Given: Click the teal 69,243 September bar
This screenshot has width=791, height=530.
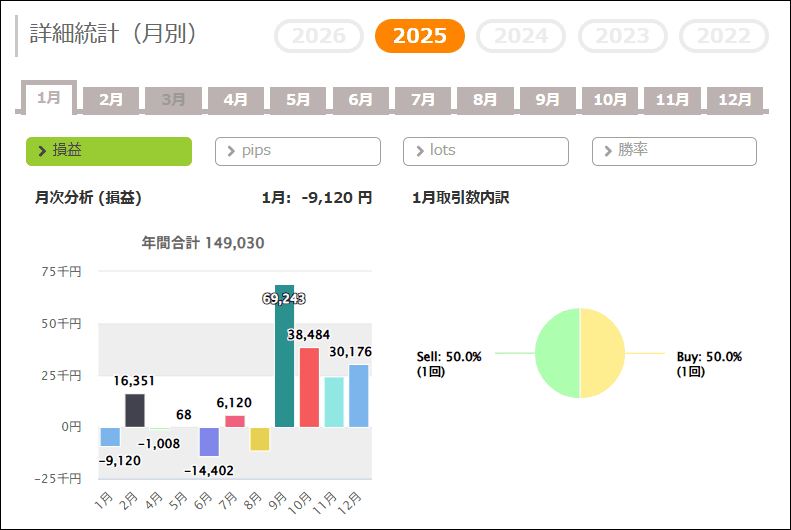Looking at the screenshot, I should tap(284, 360).
